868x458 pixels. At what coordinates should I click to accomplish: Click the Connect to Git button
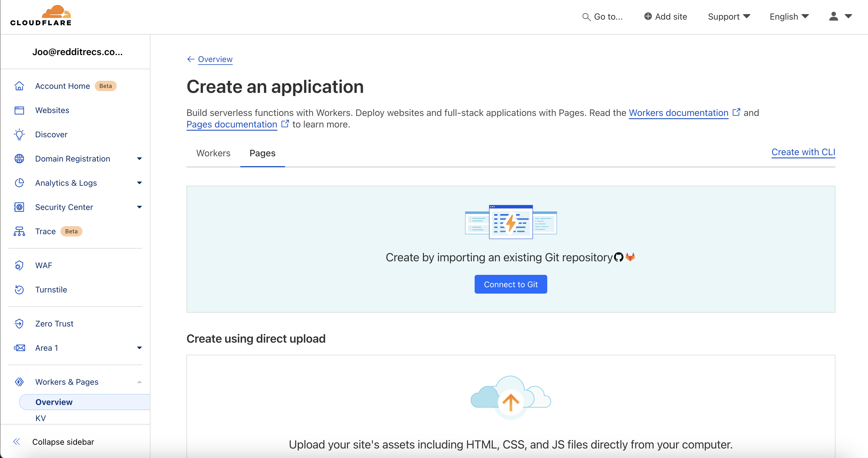tap(510, 284)
